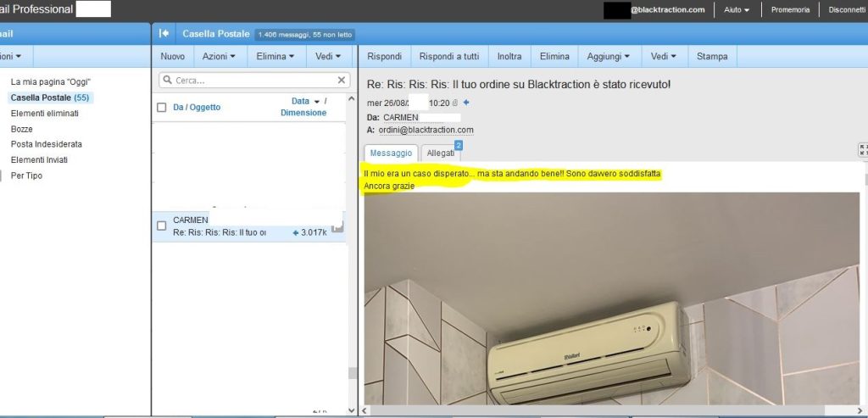Collapse the sidebar using the arrow icon

click(164, 34)
